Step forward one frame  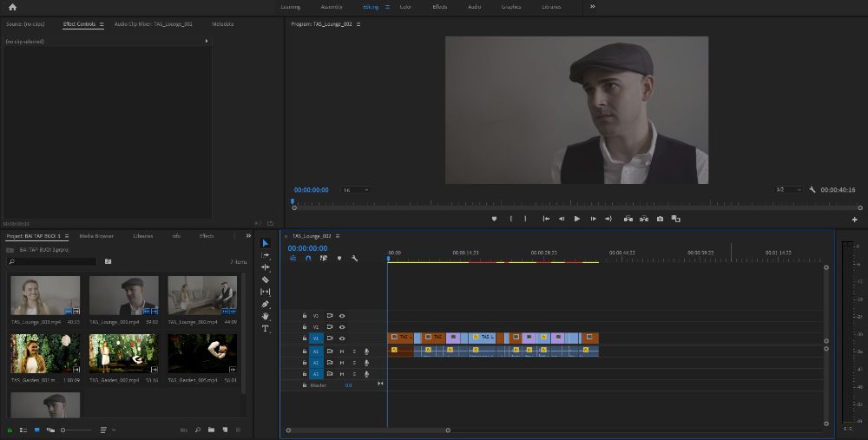pyautogui.click(x=593, y=219)
